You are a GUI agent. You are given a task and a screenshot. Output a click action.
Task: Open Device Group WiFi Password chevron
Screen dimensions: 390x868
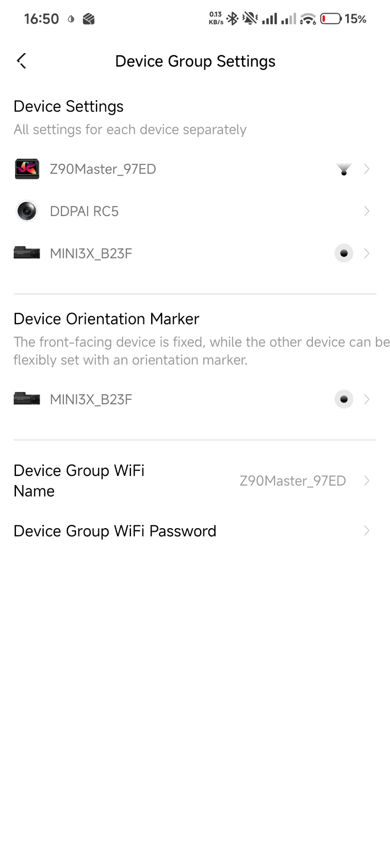366,530
